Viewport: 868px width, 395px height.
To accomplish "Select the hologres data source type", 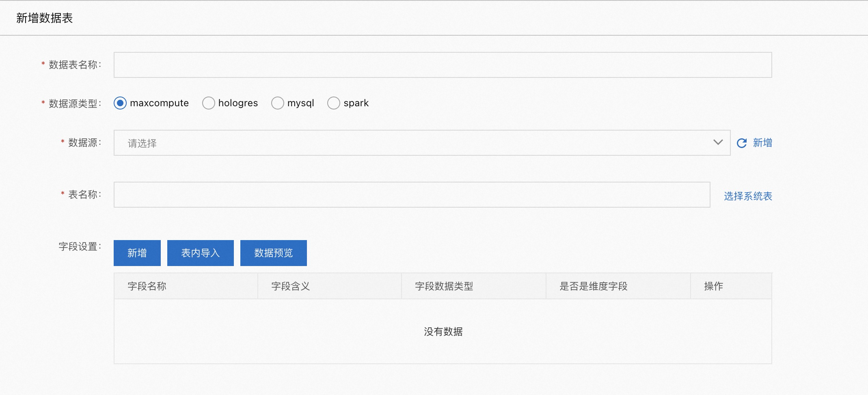I will tap(209, 103).
